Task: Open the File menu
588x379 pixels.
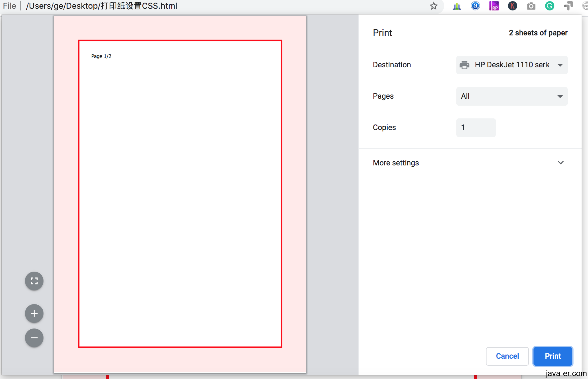Action: (x=10, y=6)
